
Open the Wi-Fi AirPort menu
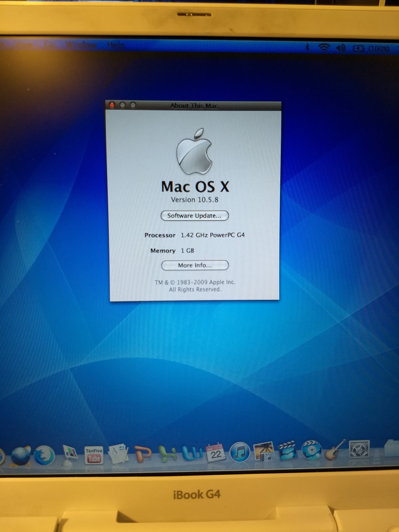[324, 48]
